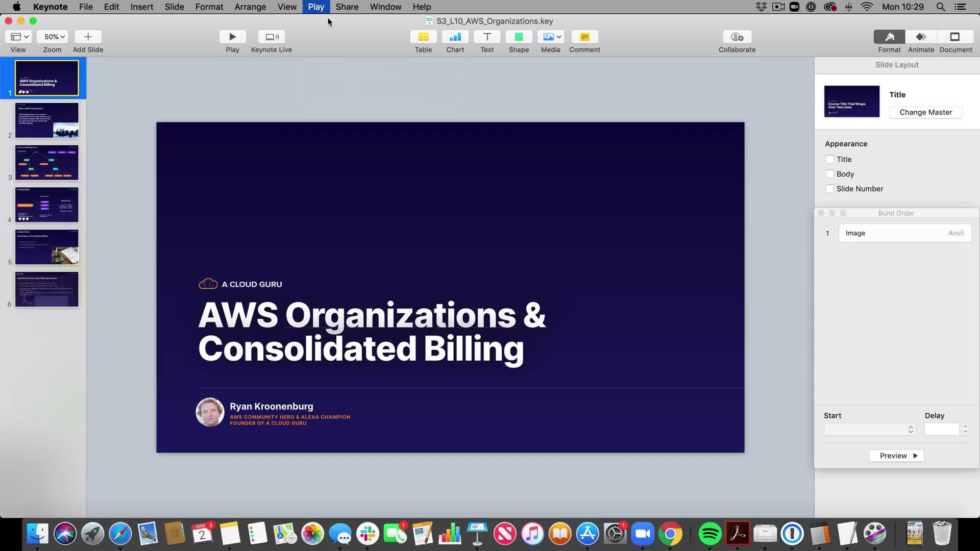Enable the Body appearance checkbox
The height and width of the screenshot is (551, 980).
(830, 174)
